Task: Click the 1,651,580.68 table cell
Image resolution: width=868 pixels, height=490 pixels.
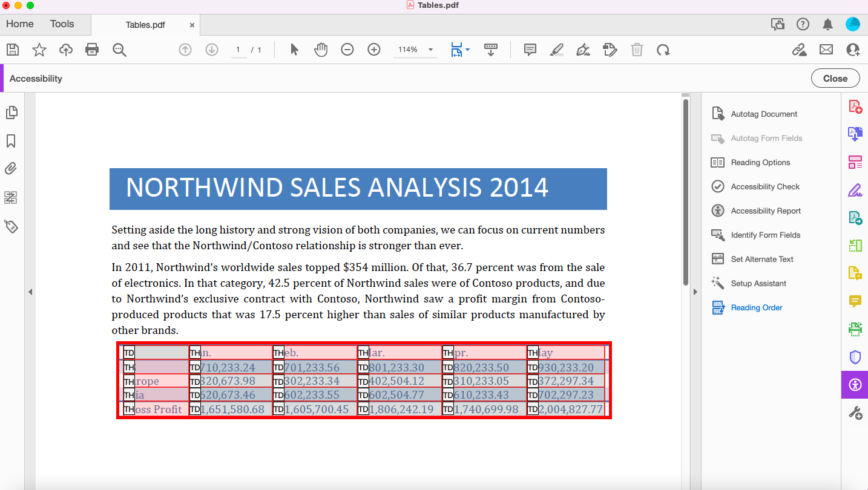Action: click(231, 410)
